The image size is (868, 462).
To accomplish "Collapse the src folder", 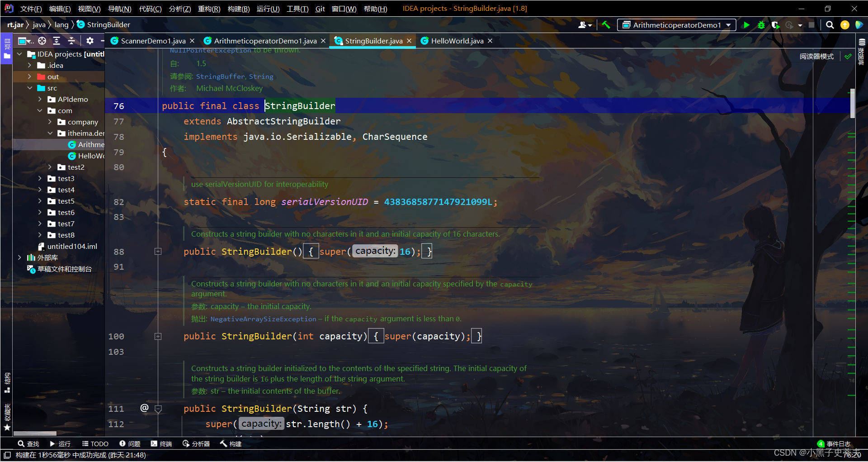I will pyautogui.click(x=29, y=88).
